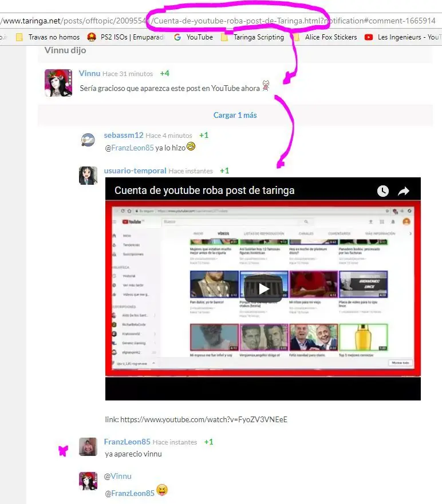Click the +4 score on Vinnu's comment
Viewport: 442px width, 504px height.
(165, 73)
